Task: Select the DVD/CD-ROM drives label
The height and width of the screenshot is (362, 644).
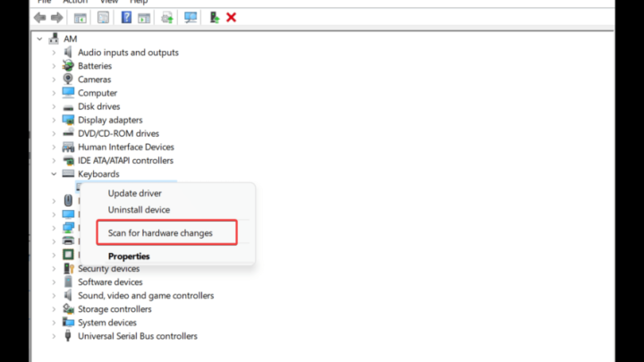Action: (118, 133)
